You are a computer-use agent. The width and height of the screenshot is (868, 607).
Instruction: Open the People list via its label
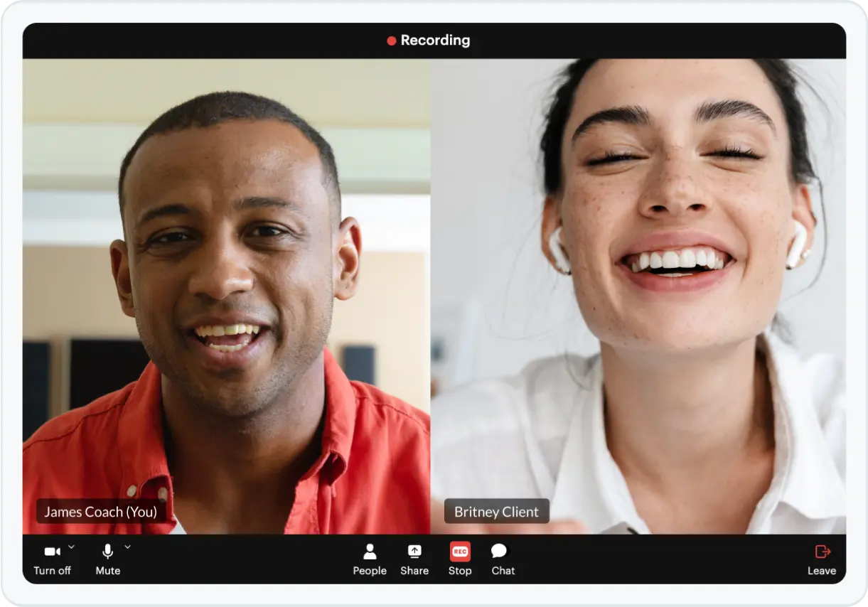pos(370,570)
